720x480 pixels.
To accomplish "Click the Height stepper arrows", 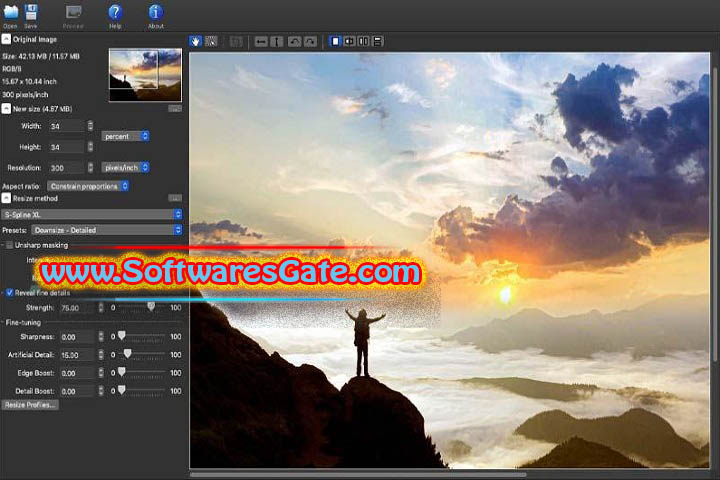I will click(90, 147).
